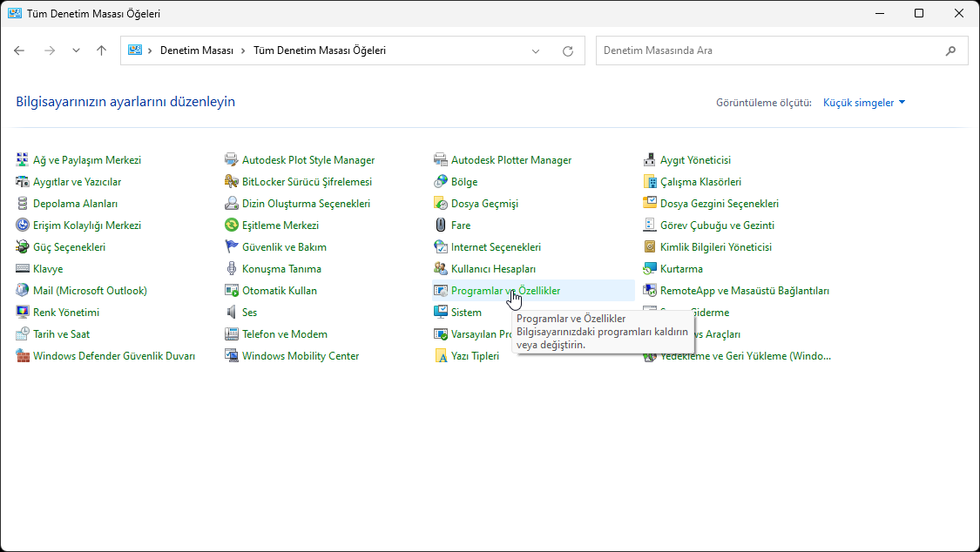980x552 pixels.
Task: Open the Programlar ve Özellikler link
Action: (505, 291)
